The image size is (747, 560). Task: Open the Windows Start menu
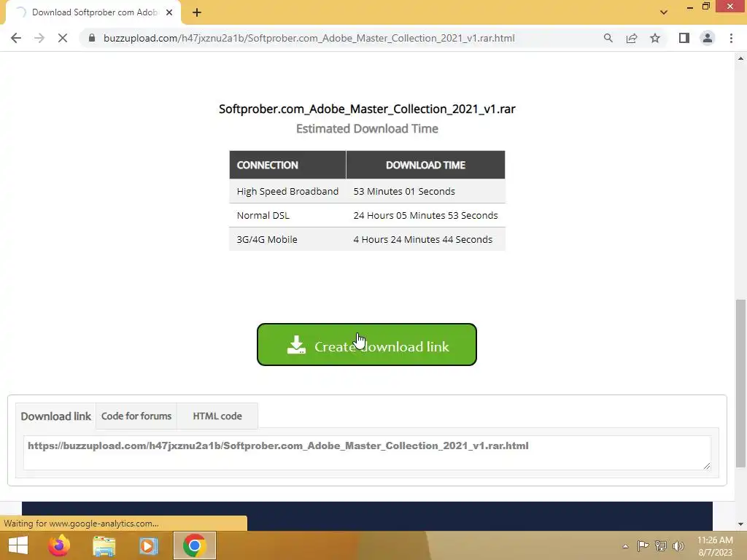(18, 545)
